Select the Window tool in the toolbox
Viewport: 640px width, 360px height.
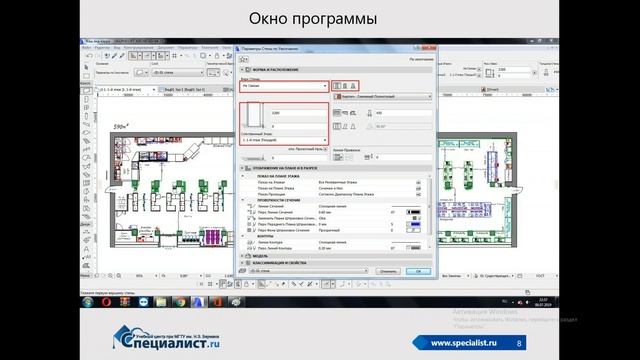87,107
